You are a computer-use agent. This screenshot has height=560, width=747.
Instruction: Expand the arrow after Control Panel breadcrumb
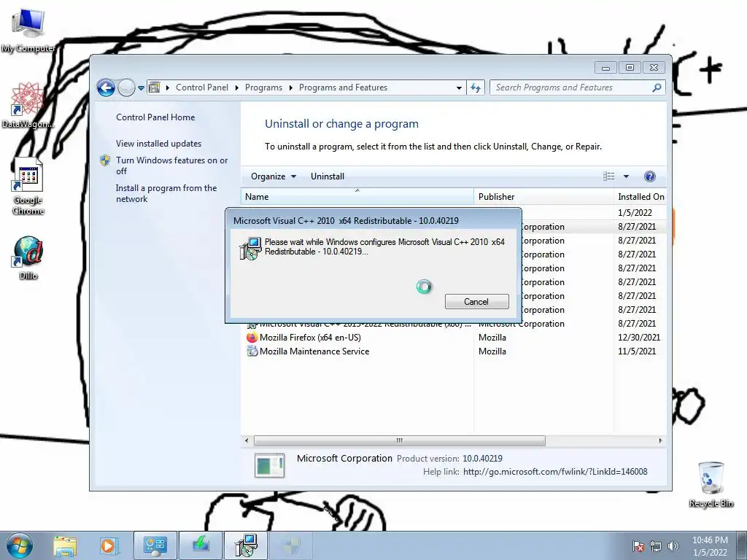point(237,87)
